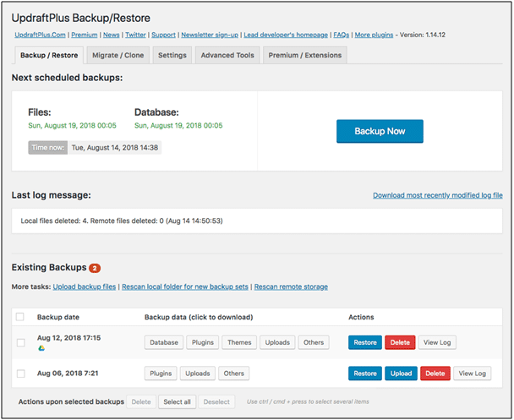Check the Aug 06, 2018 7:21 backup checkbox
The height and width of the screenshot is (420, 514).
pyautogui.click(x=21, y=374)
